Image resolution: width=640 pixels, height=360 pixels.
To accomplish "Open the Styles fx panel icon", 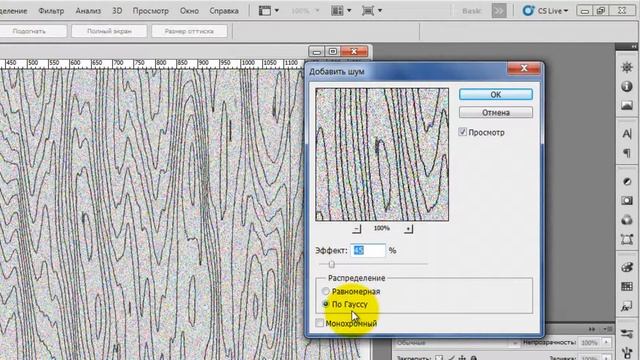I will (x=627, y=306).
